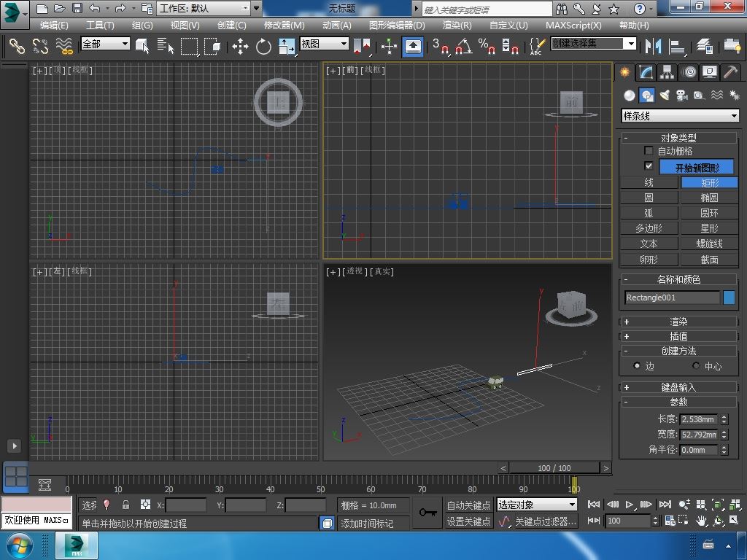Open 全部 selection filter dropdown
Image resolution: width=747 pixels, height=560 pixels.
coord(105,44)
